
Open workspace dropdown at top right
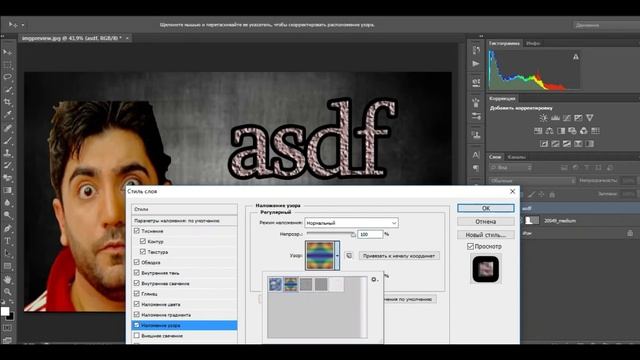tap(606, 25)
